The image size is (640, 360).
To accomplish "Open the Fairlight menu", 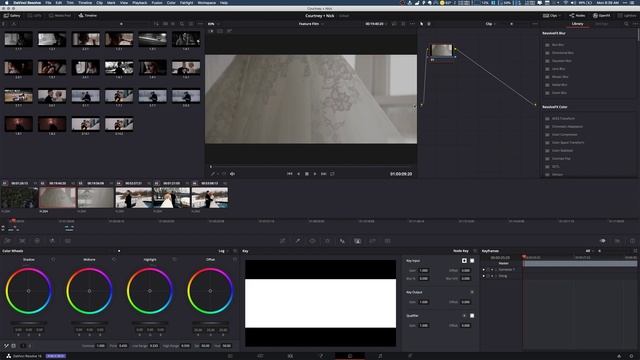I will click(x=187, y=2).
